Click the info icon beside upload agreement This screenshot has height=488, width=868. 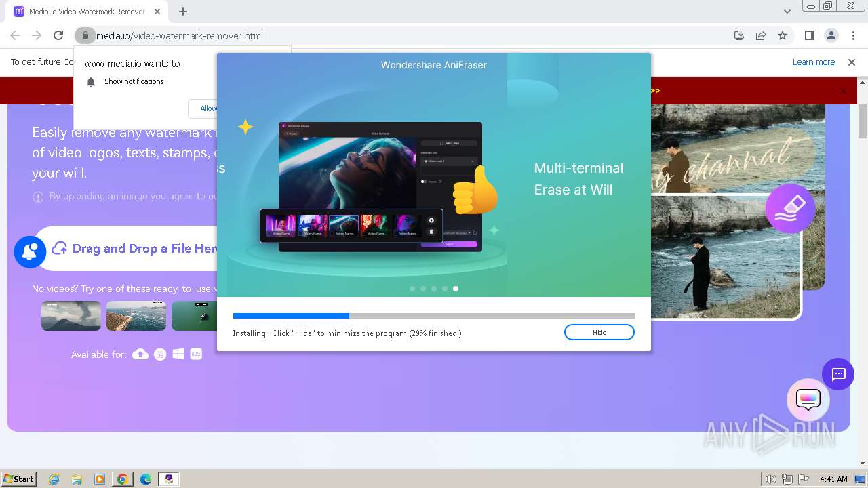pyautogui.click(x=38, y=197)
